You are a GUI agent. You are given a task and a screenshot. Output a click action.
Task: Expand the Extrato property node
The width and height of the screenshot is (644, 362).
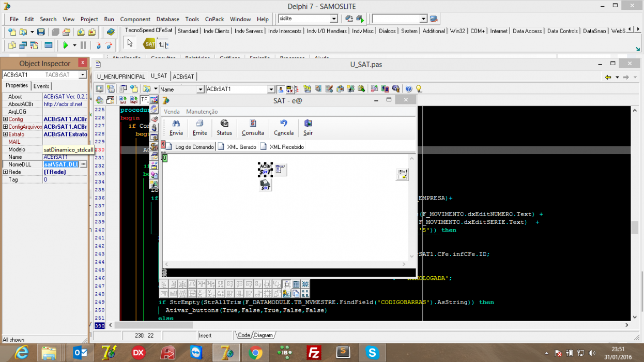(5, 134)
